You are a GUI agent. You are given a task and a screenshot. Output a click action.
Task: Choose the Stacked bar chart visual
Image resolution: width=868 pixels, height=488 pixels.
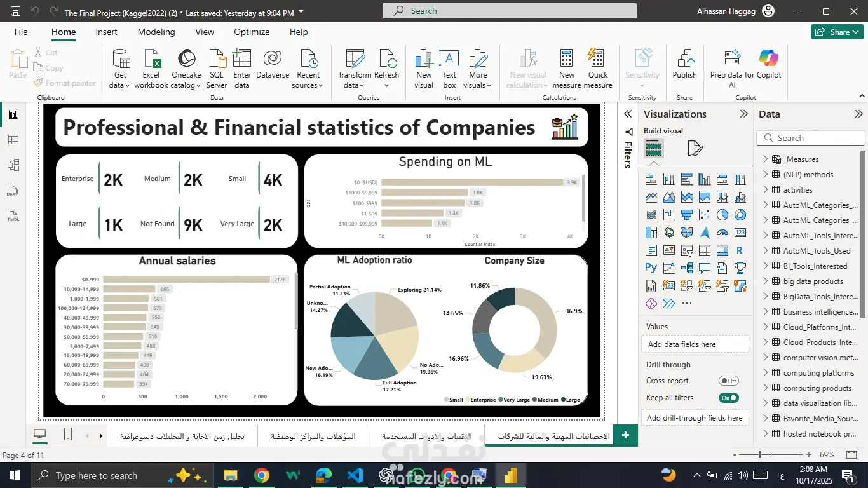[651, 179]
